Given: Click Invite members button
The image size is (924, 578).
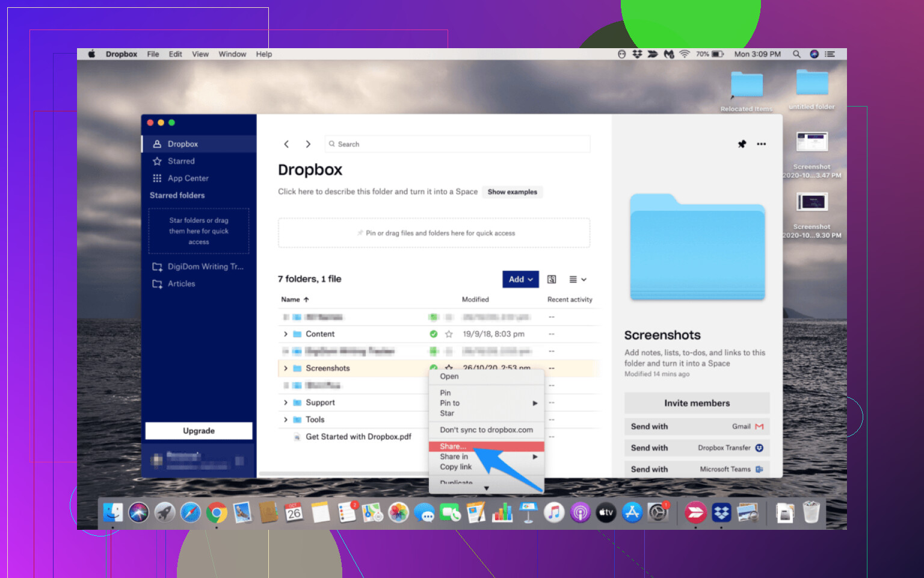Looking at the screenshot, I should pos(697,403).
